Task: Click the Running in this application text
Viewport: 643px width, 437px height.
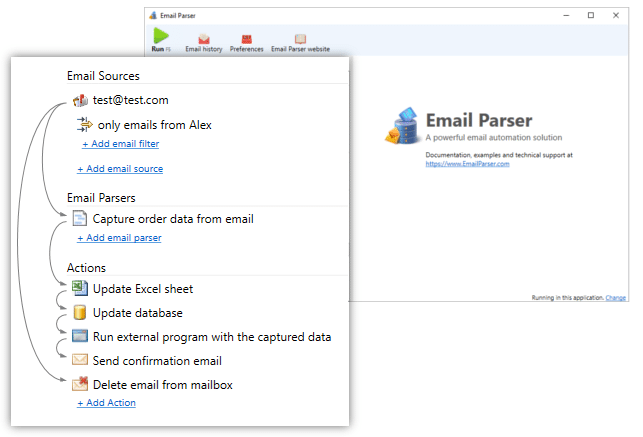Action: click(568, 298)
